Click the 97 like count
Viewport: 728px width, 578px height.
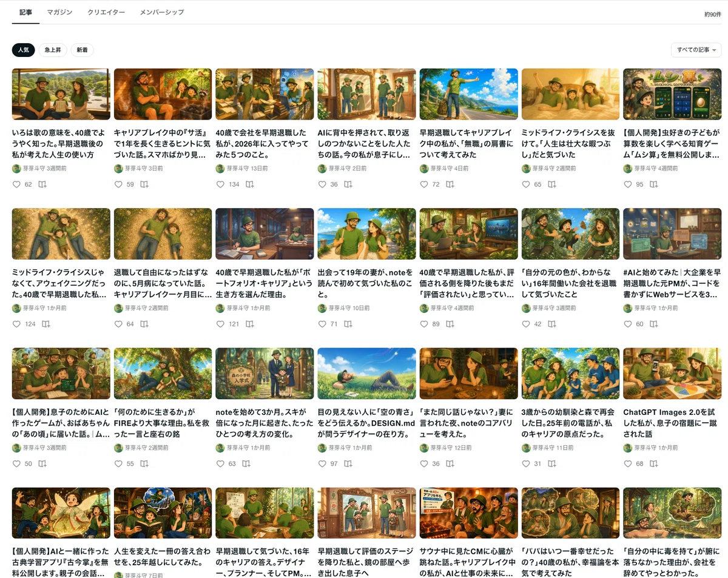334,464
